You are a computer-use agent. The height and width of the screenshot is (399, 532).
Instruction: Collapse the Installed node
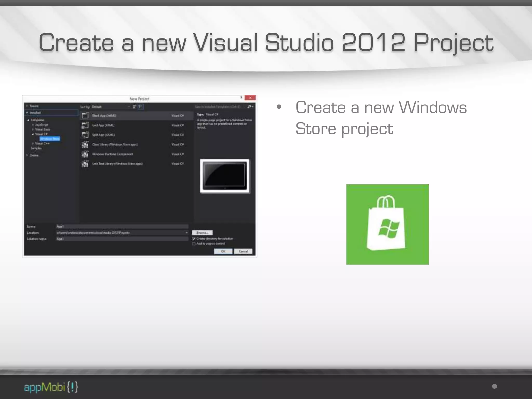[27, 113]
